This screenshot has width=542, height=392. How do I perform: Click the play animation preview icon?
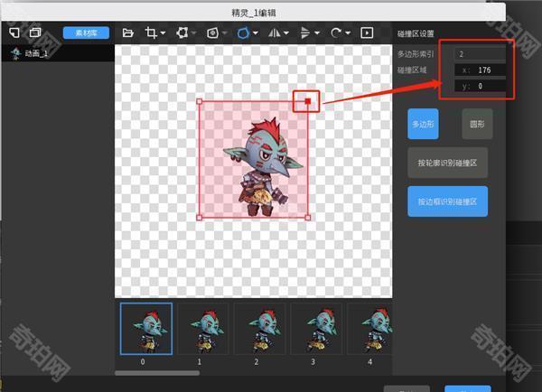point(367,33)
